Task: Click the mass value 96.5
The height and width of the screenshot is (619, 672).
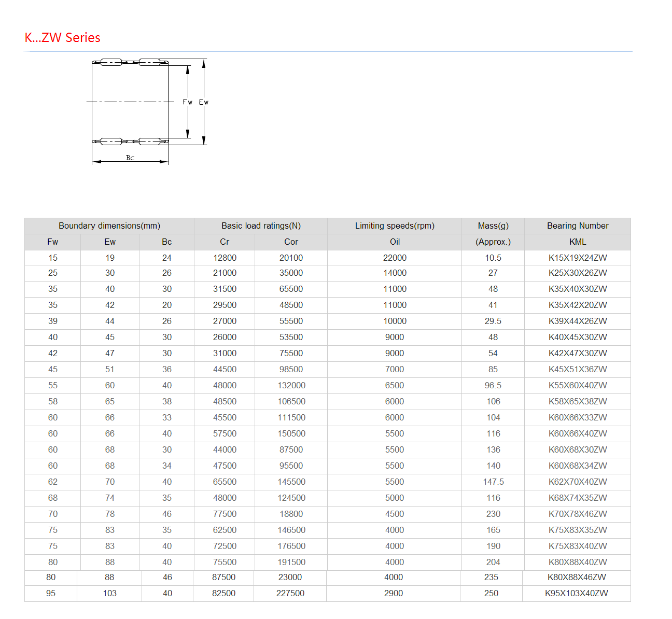Action: click(x=493, y=385)
